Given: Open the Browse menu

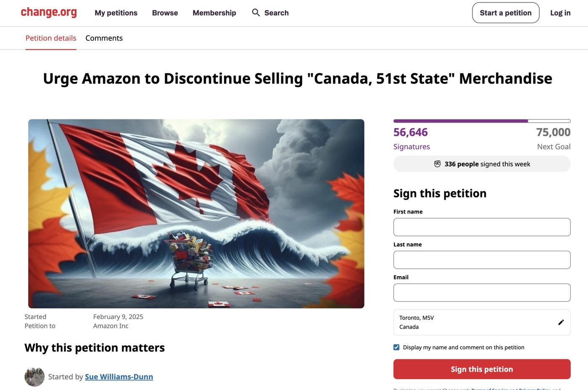Looking at the screenshot, I should (165, 13).
